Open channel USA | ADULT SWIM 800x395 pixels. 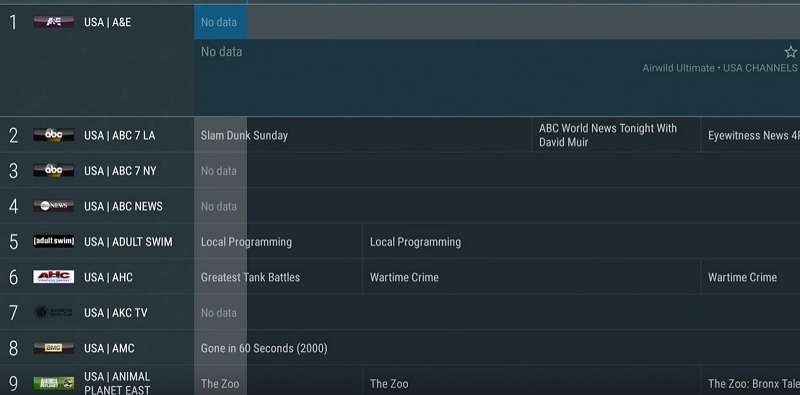128,242
